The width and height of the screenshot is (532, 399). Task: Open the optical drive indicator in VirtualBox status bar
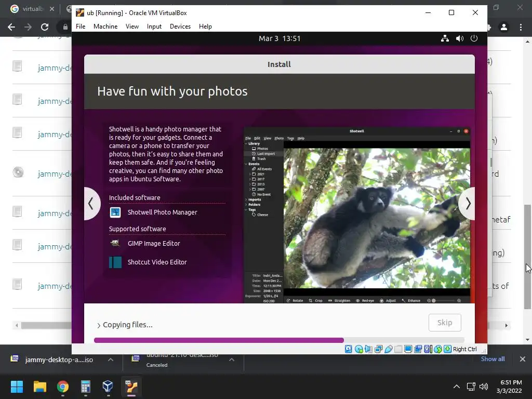[358, 349]
